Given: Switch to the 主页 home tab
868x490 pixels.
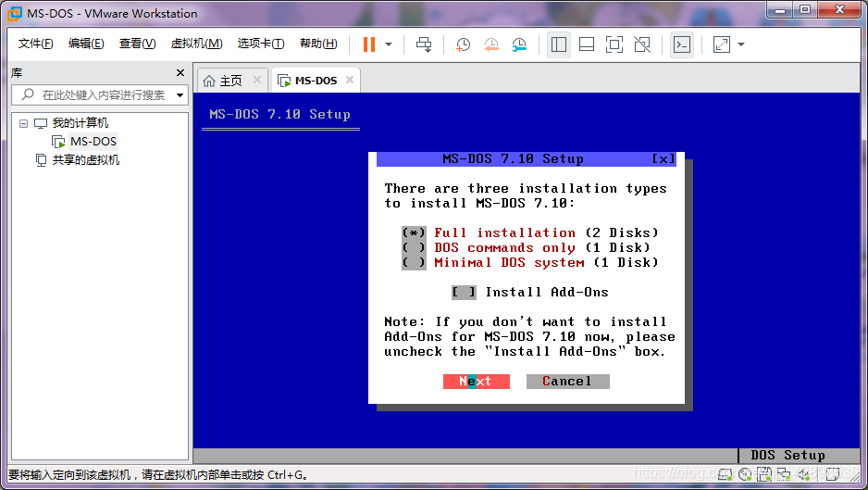Looking at the screenshot, I should pos(230,81).
